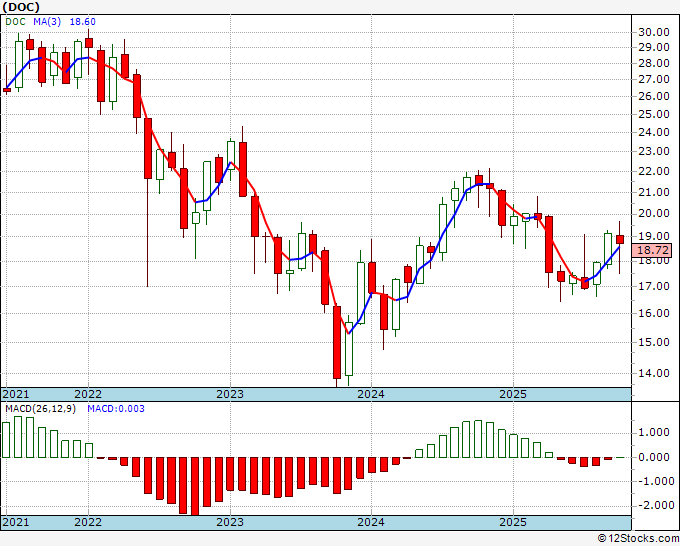Select 2024 on the MACD panel time axis

click(371, 522)
